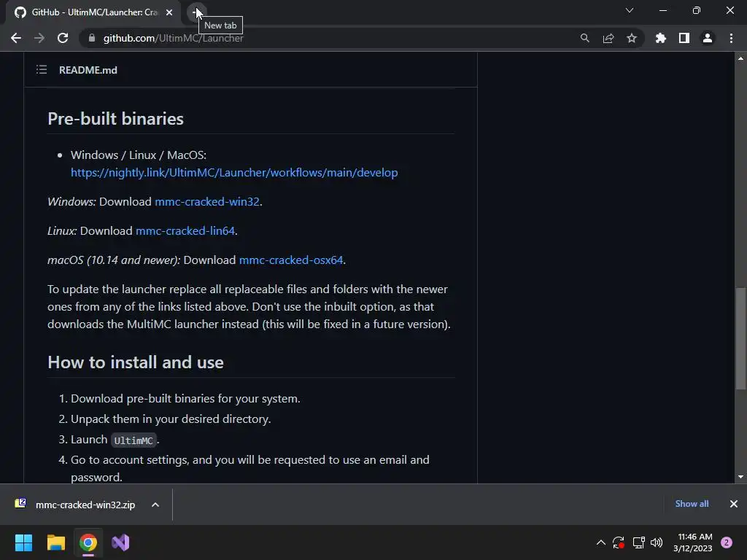Download mmc-cracked-osx64 link

(x=290, y=260)
